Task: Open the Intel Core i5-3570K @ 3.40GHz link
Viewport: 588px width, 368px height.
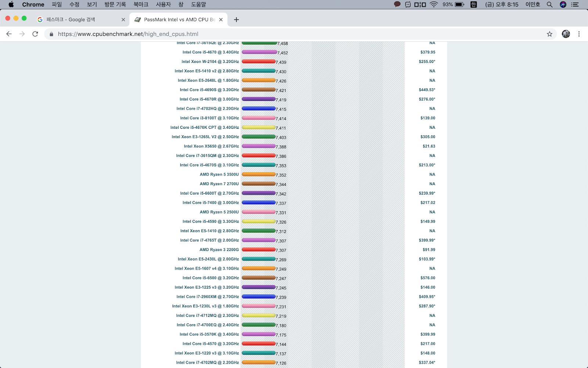Action: (209, 335)
